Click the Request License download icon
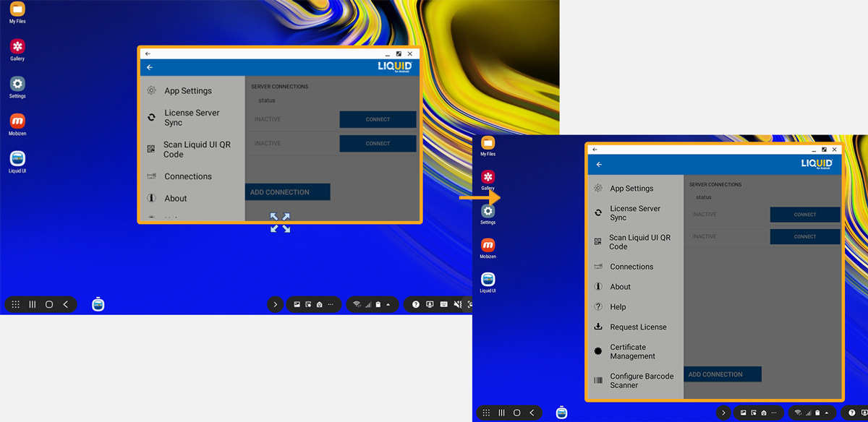 [598, 327]
